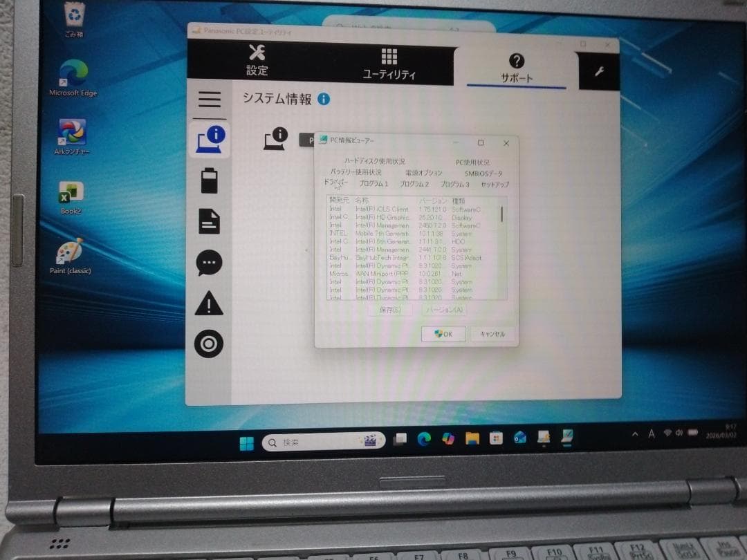
Task: Click the laptop info icon in content area
Action: (276, 138)
